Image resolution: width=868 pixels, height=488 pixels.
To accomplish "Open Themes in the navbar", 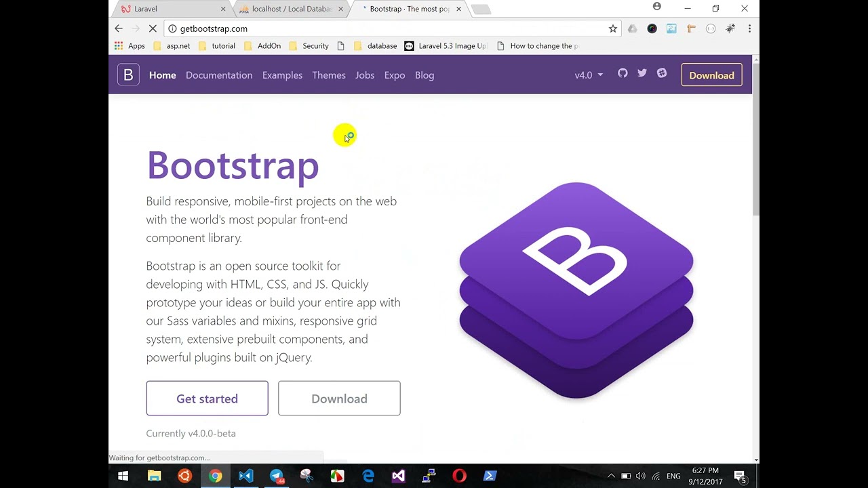I will [x=329, y=75].
